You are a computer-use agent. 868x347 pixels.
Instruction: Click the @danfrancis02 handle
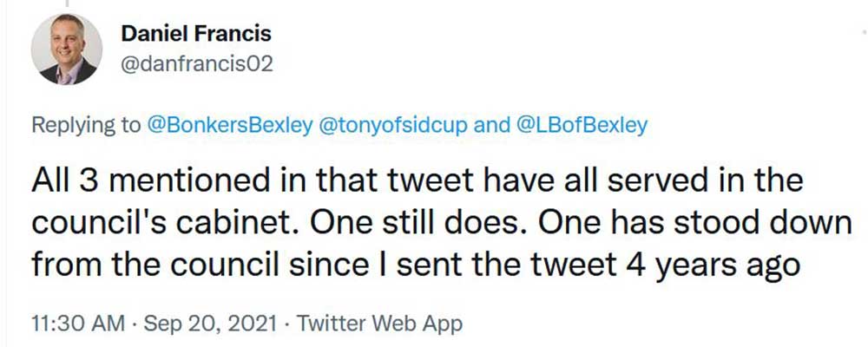[196, 66]
